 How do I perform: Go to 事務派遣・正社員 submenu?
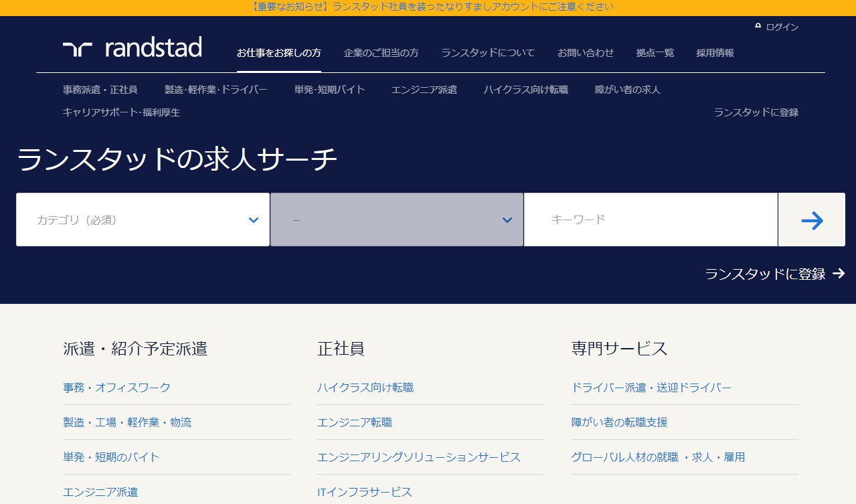[x=100, y=90]
